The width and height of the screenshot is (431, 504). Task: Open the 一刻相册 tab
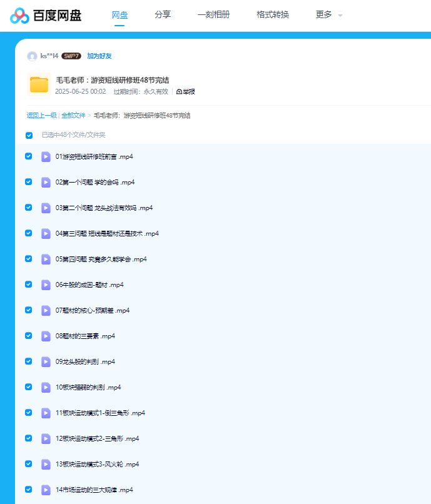click(x=213, y=14)
